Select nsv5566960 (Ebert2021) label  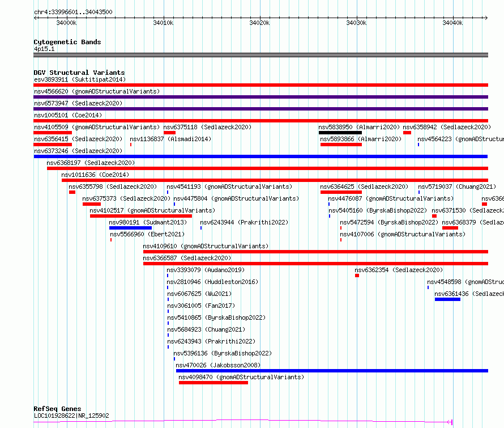[147, 234]
